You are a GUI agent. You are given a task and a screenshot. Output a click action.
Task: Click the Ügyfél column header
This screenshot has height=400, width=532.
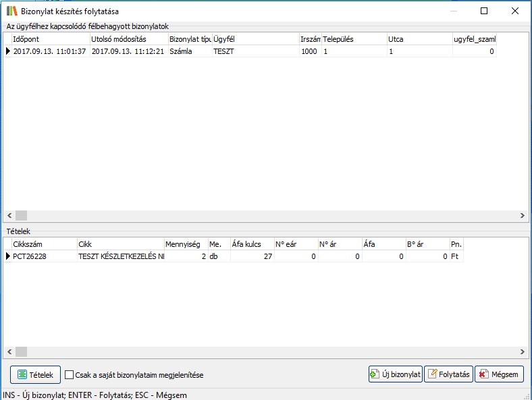pyautogui.click(x=255, y=39)
